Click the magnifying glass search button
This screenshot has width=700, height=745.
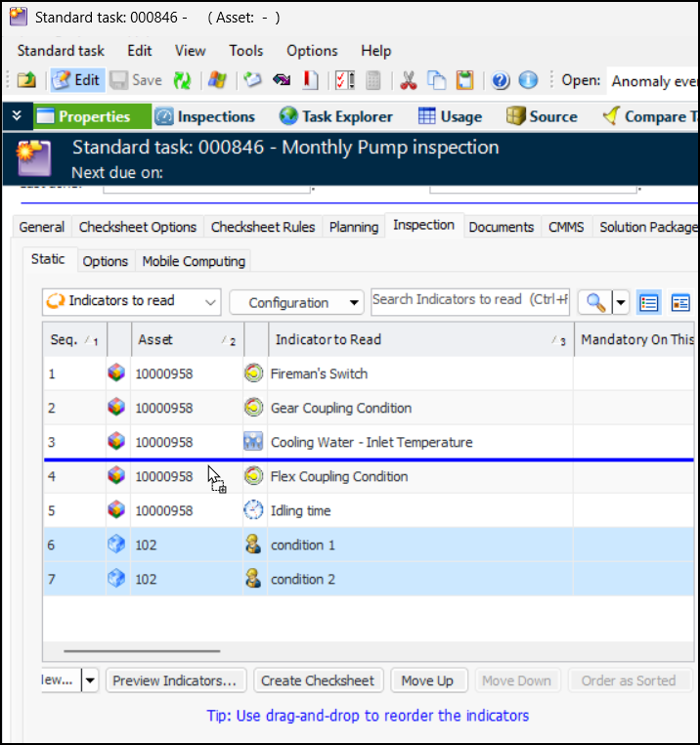(595, 303)
